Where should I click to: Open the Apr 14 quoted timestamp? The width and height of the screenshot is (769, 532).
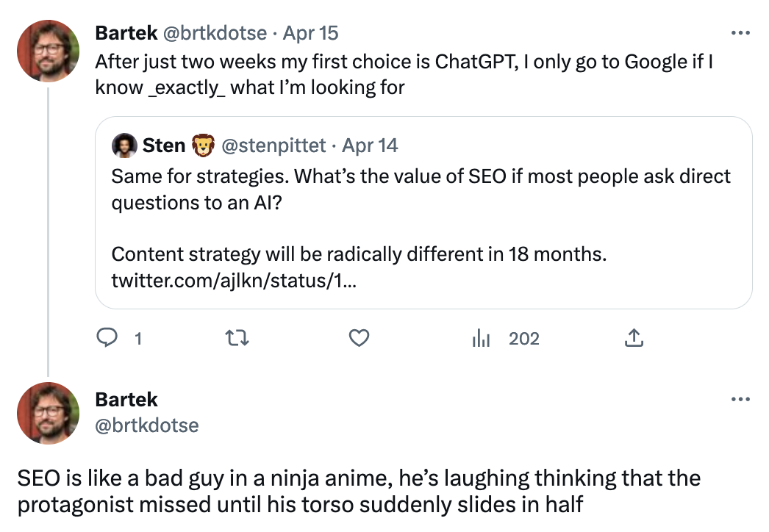pos(370,145)
